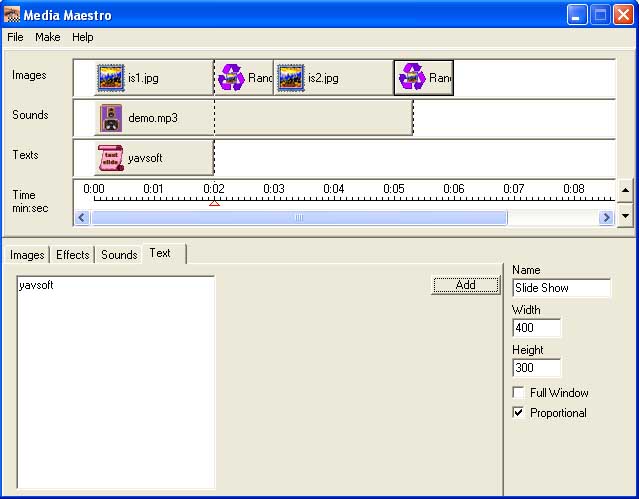Focus the Name field containing Slide Show
The image size is (639, 499).
point(561,288)
